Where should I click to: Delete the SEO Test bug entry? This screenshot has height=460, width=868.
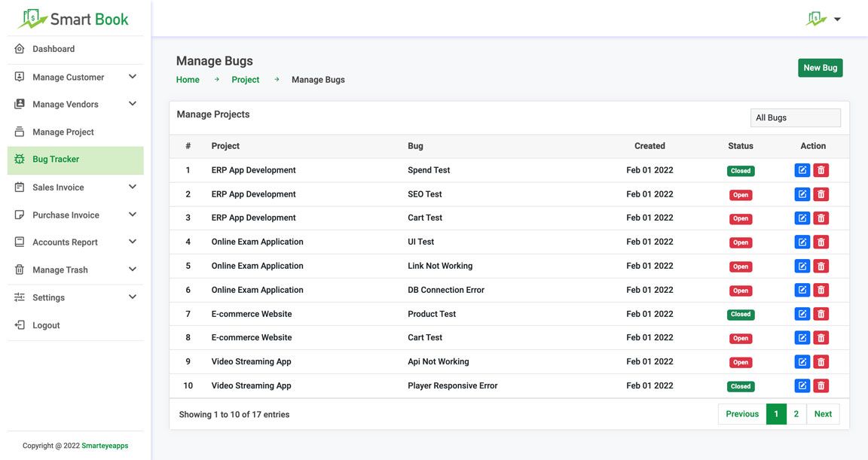tap(821, 194)
